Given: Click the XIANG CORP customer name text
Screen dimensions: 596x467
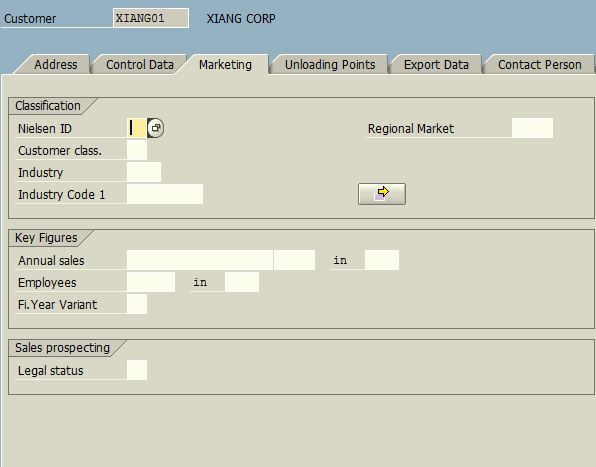Looking at the screenshot, I should 241,19.
